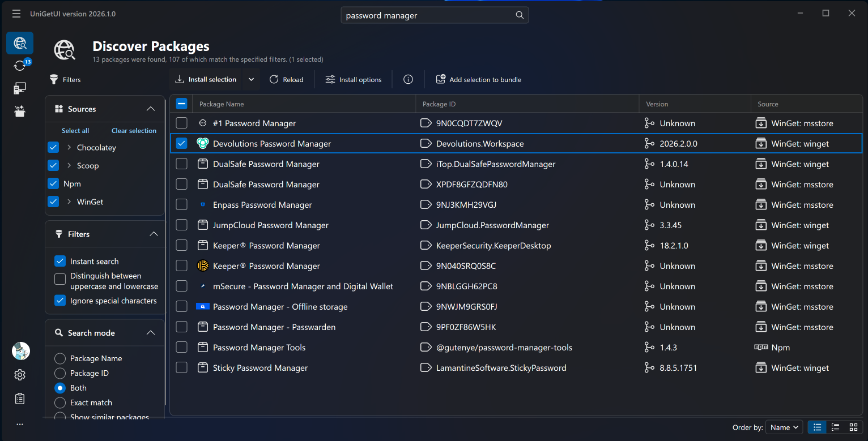Click tag icon beside Devolutions.Workspace ID
This screenshot has width=868, height=441.
pos(426,144)
